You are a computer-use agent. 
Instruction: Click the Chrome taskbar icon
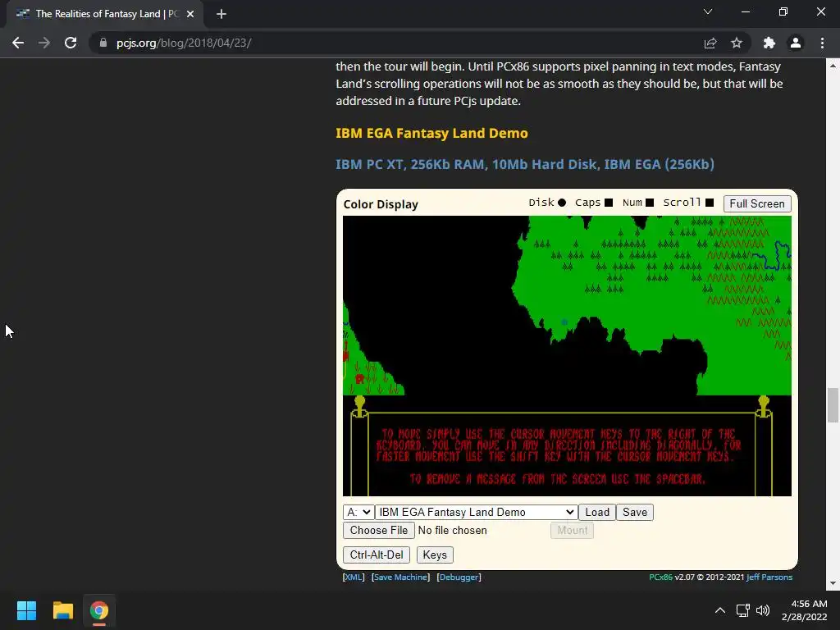tap(98, 610)
